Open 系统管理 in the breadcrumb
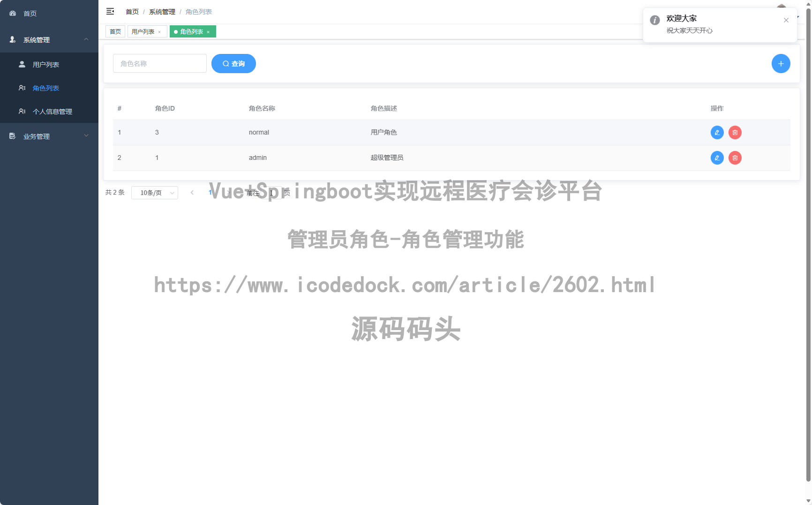Screen dimensions: 812x505 click(x=162, y=11)
